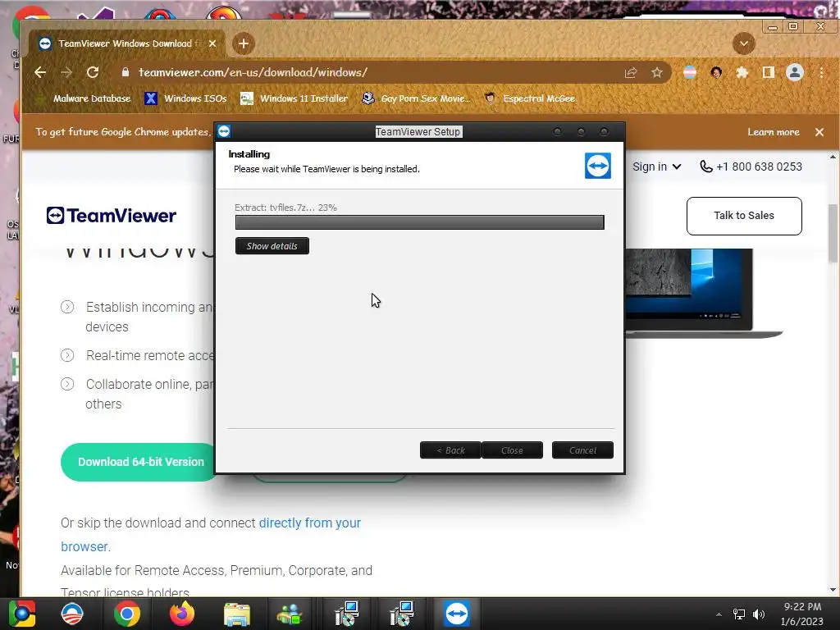Click the network tray icon

pyautogui.click(x=739, y=614)
